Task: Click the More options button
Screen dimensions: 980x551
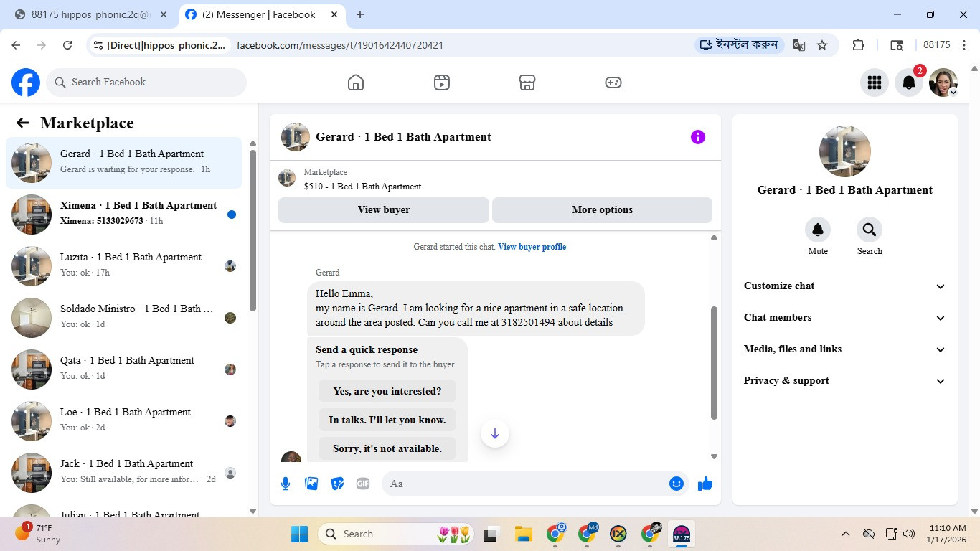Action: tap(602, 210)
